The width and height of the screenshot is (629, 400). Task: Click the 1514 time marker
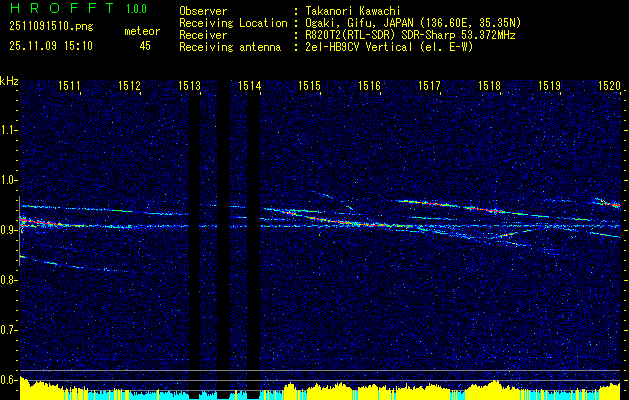[x=250, y=85]
